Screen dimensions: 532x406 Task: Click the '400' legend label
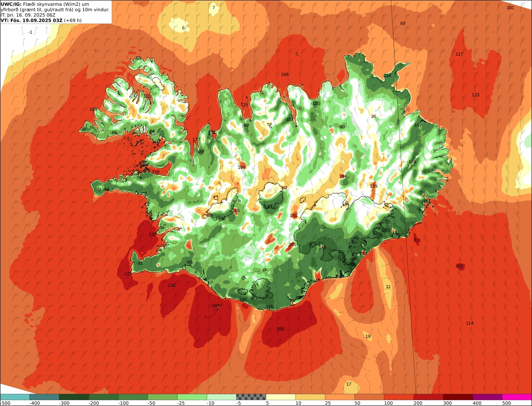[x=477, y=403]
